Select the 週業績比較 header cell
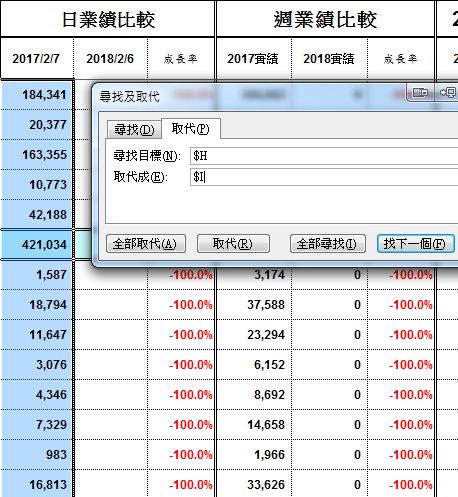The height and width of the screenshot is (497, 458). click(x=325, y=20)
